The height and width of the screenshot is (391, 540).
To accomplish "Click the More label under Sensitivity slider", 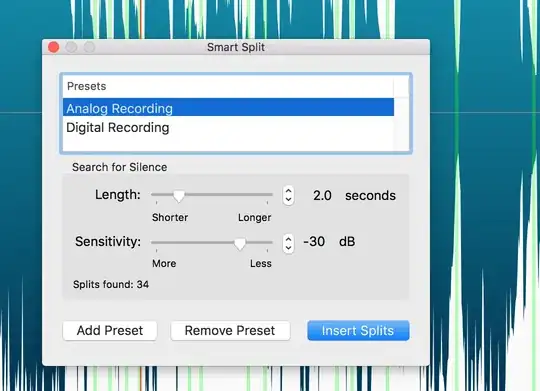I will 164,264.
